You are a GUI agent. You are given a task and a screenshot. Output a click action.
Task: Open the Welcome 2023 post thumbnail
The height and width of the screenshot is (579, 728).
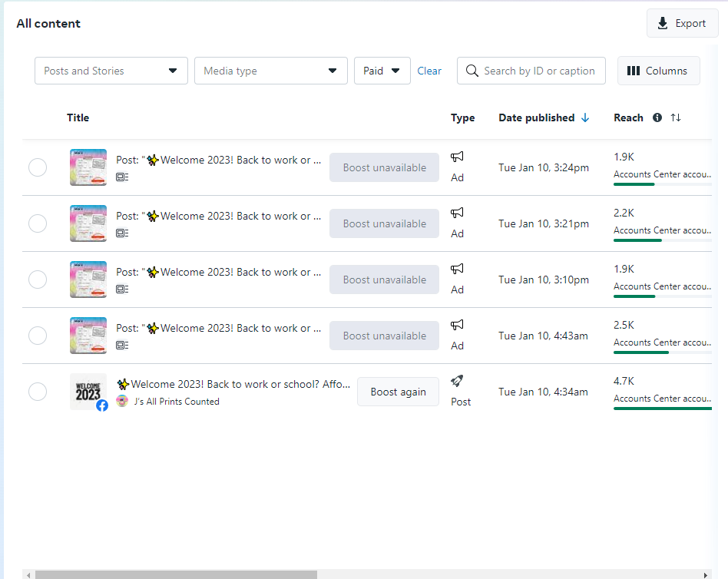88,392
